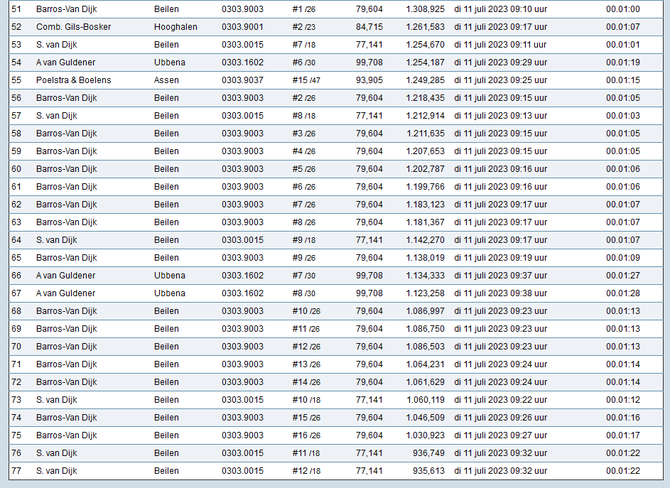Screen dimensions: 670x488
Task: Click S. van Dijk in row 73
Action: pyautogui.click(x=56, y=400)
